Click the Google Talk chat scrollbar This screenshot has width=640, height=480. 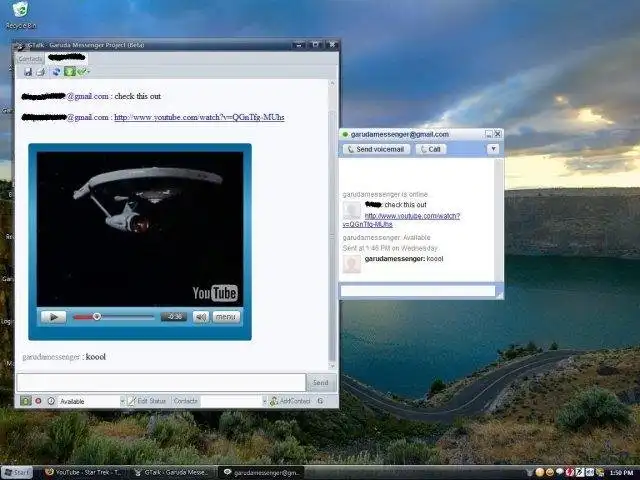point(498,220)
